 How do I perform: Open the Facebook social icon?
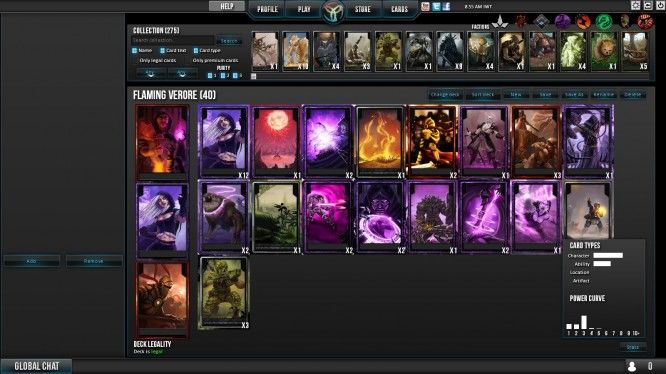(446, 6)
